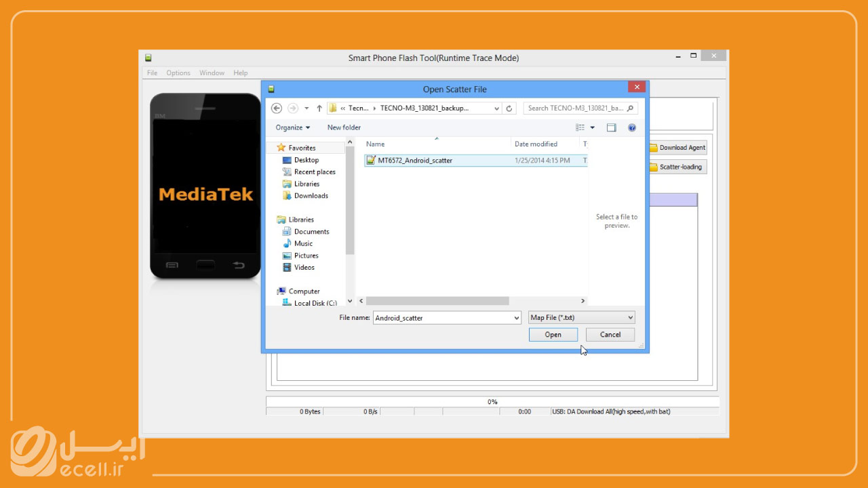The image size is (868, 488).
Task: Click the search magnifier icon
Action: click(630, 108)
